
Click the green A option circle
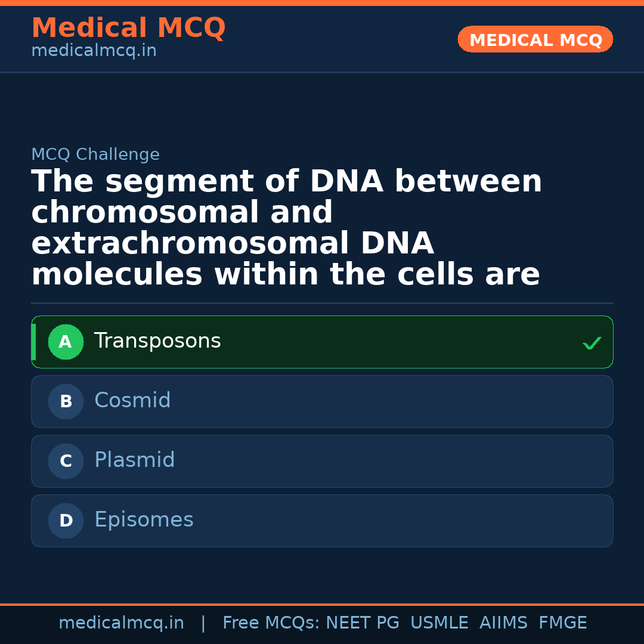click(66, 342)
